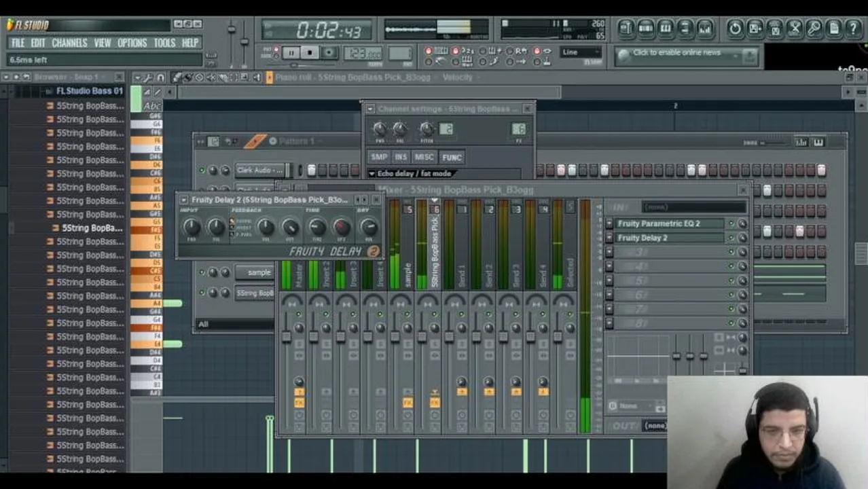
Task: Open the mixer IN (none) input selector
Action: pos(694,207)
